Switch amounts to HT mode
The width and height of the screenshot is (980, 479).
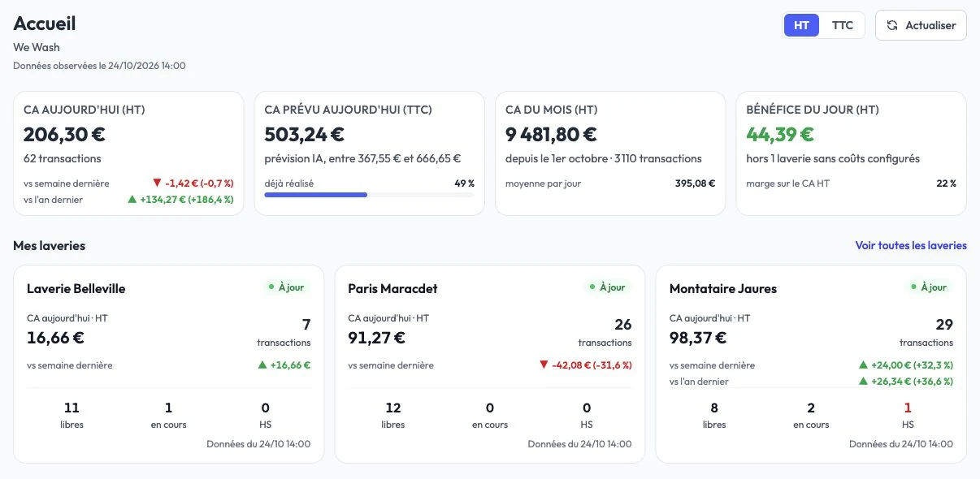(801, 25)
